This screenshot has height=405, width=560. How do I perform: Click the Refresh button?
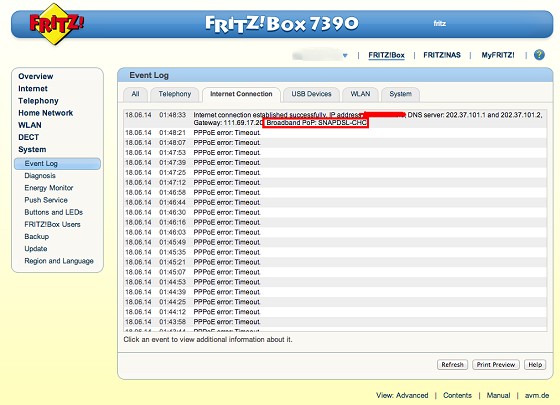[452, 365]
